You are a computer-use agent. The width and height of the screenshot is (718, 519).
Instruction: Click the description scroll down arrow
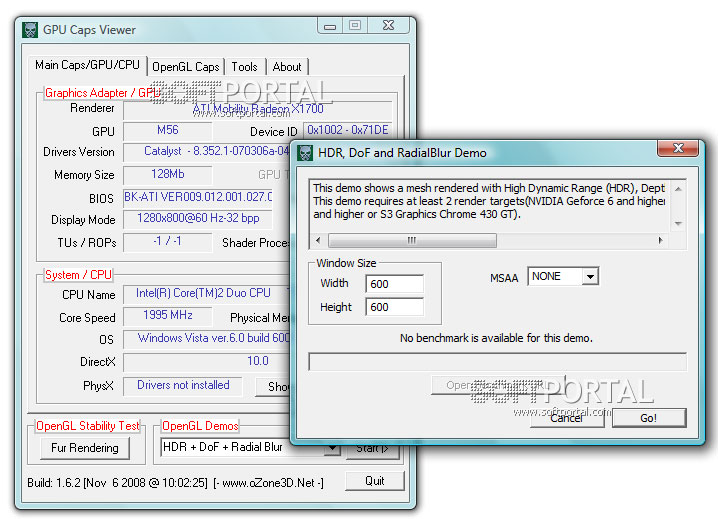(678, 224)
